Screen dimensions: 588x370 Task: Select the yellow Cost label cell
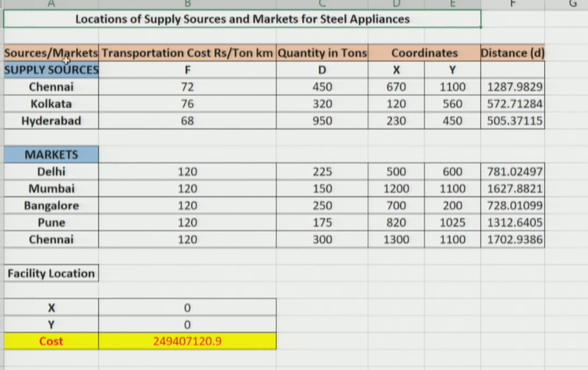tap(51, 341)
